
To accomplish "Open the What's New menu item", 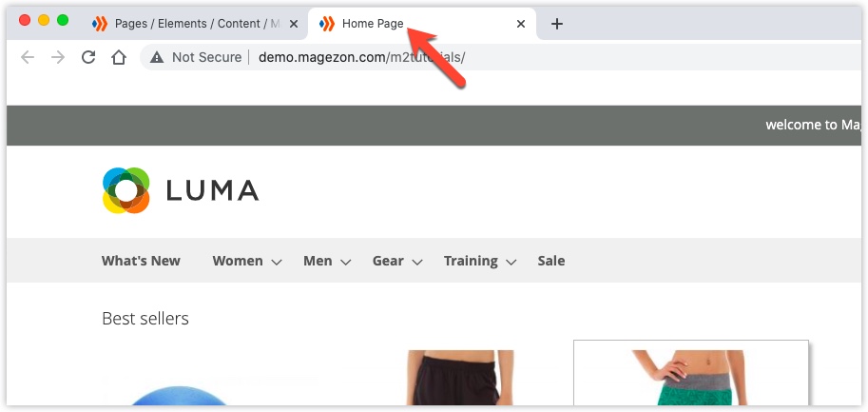I will 141,261.
